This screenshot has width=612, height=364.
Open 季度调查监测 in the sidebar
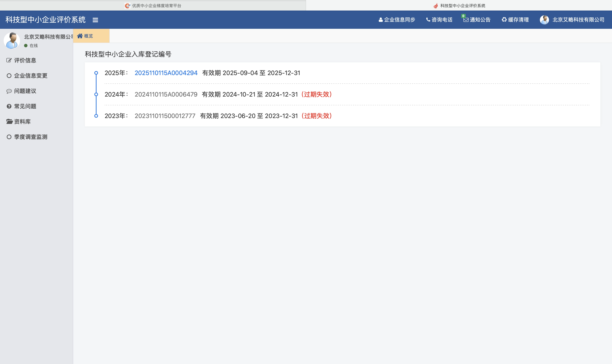(27, 137)
